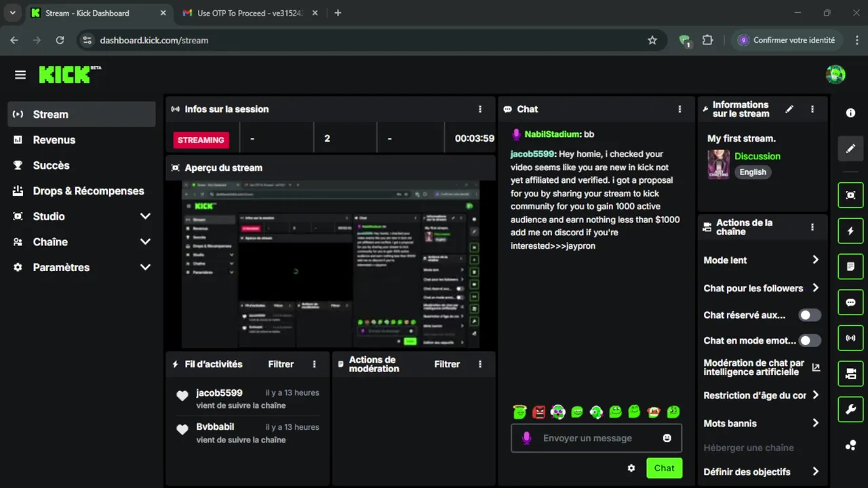Click the Envoyer un message input field
868x488 pixels.
pos(596,439)
